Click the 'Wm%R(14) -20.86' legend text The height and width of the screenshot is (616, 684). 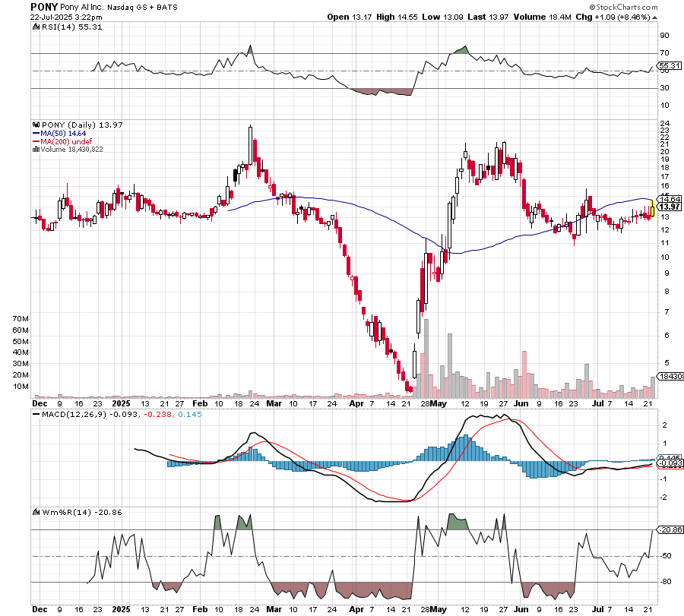[81, 512]
